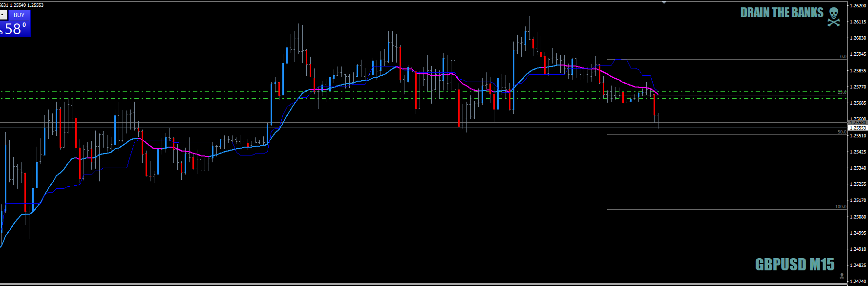Image resolution: width=868 pixels, height=286 pixels.
Task: Click the small skull expert advisor icon
Action: 841,276
